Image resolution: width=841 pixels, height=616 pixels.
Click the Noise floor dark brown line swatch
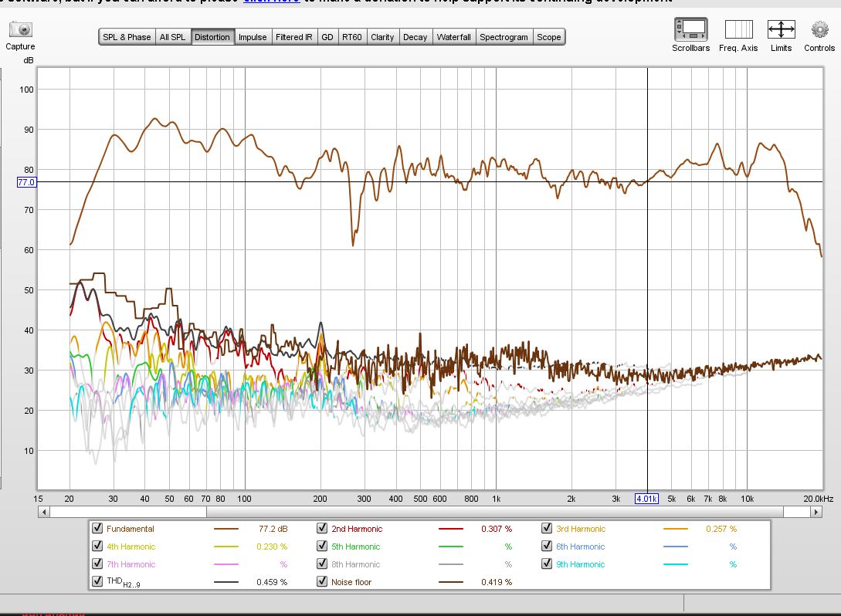point(450,582)
